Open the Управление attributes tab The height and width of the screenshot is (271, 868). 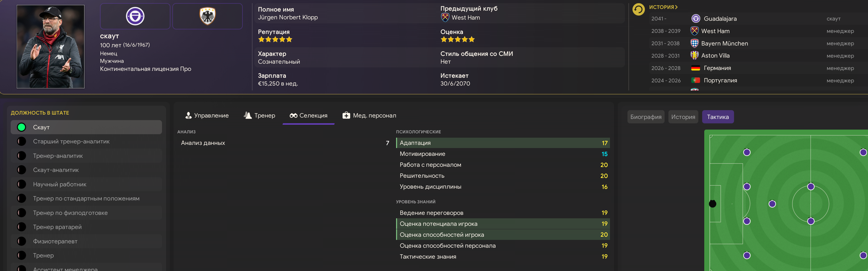(207, 115)
